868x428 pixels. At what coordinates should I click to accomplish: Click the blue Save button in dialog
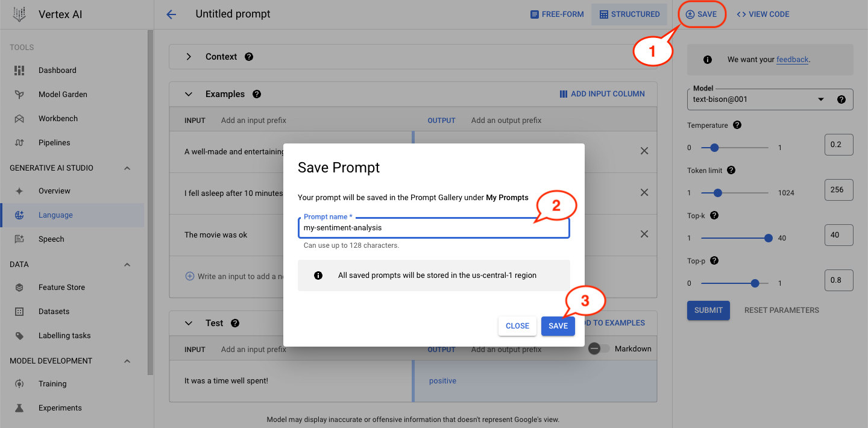(x=558, y=326)
